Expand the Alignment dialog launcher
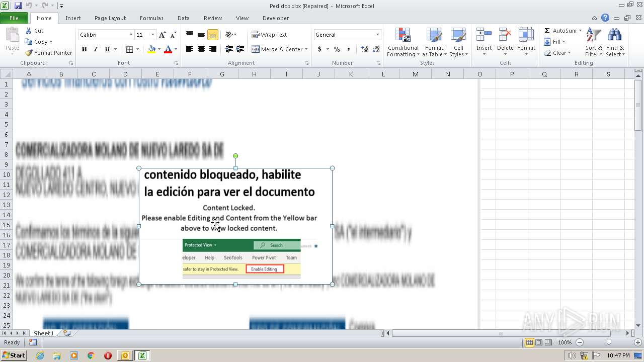Screen dimensions: 644x362 [x=306, y=63]
